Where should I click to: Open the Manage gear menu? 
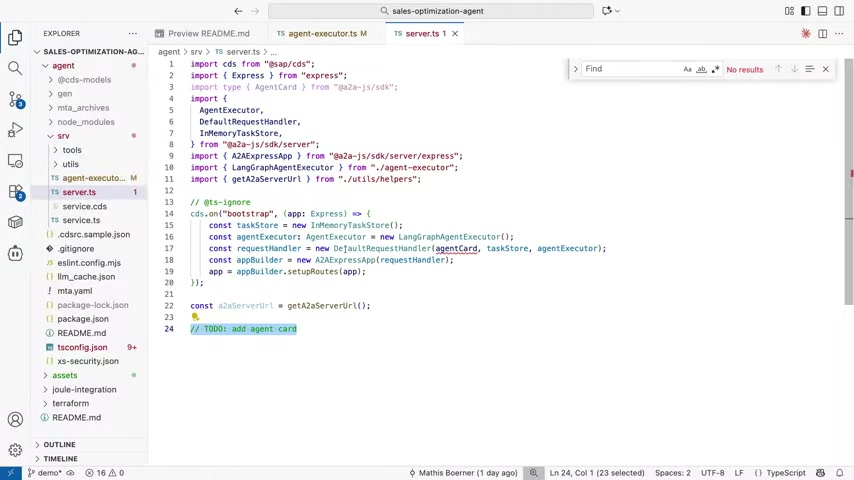point(15,450)
